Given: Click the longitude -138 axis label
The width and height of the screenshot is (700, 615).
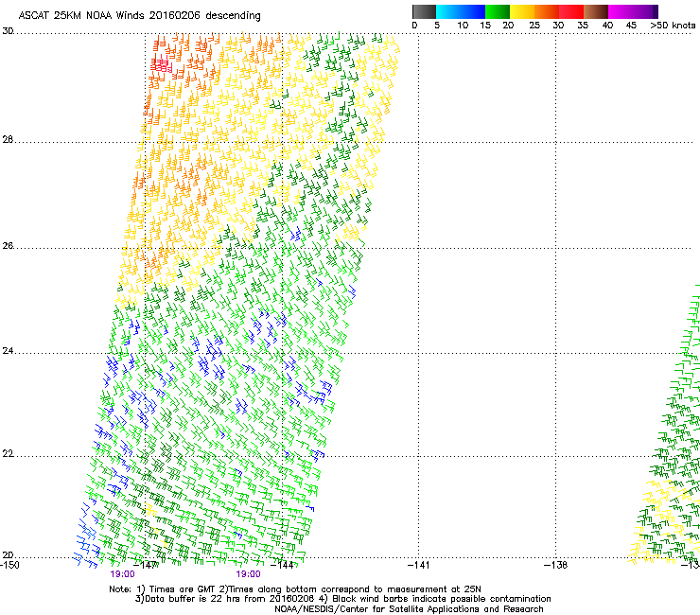Looking at the screenshot, I should [556, 565].
